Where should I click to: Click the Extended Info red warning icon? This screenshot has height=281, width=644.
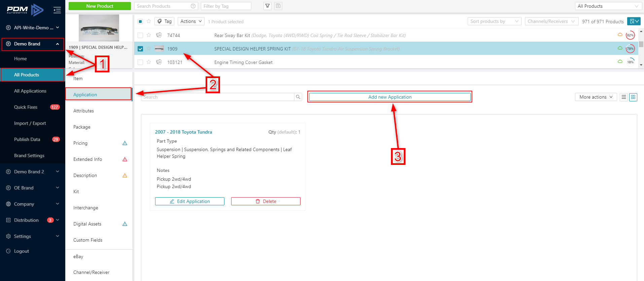(x=125, y=159)
